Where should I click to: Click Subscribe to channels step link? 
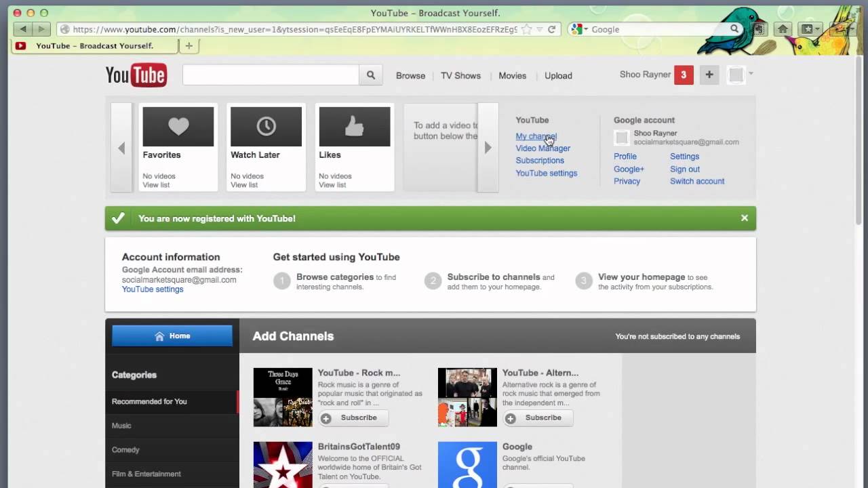point(494,277)
